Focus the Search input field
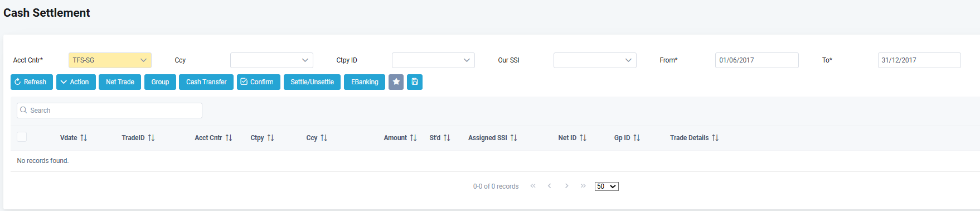 109,111
